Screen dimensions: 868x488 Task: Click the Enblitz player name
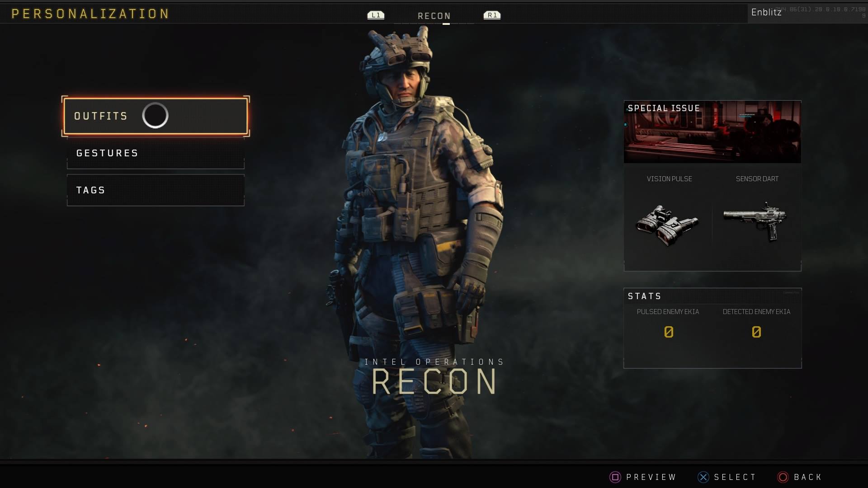(766, 13)
